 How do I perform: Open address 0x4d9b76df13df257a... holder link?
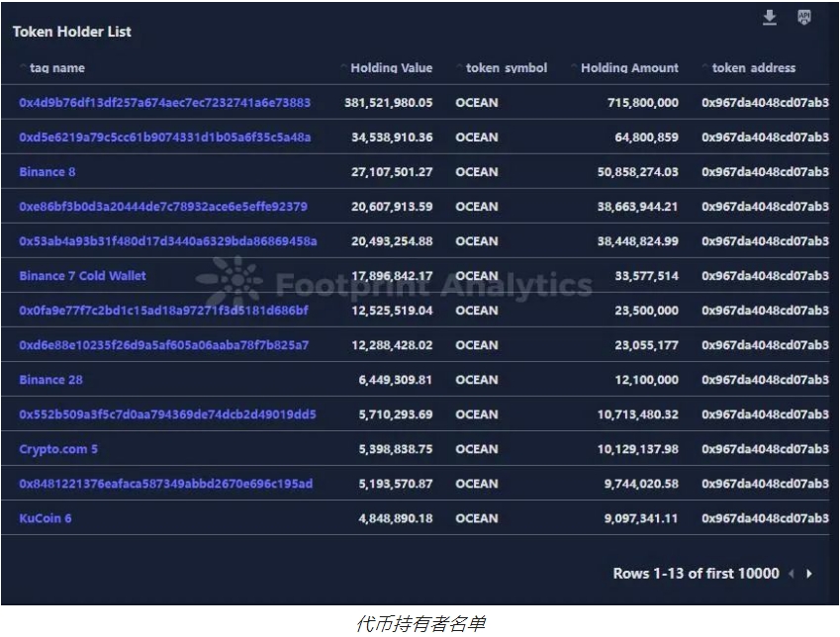(x=164, y=103)
